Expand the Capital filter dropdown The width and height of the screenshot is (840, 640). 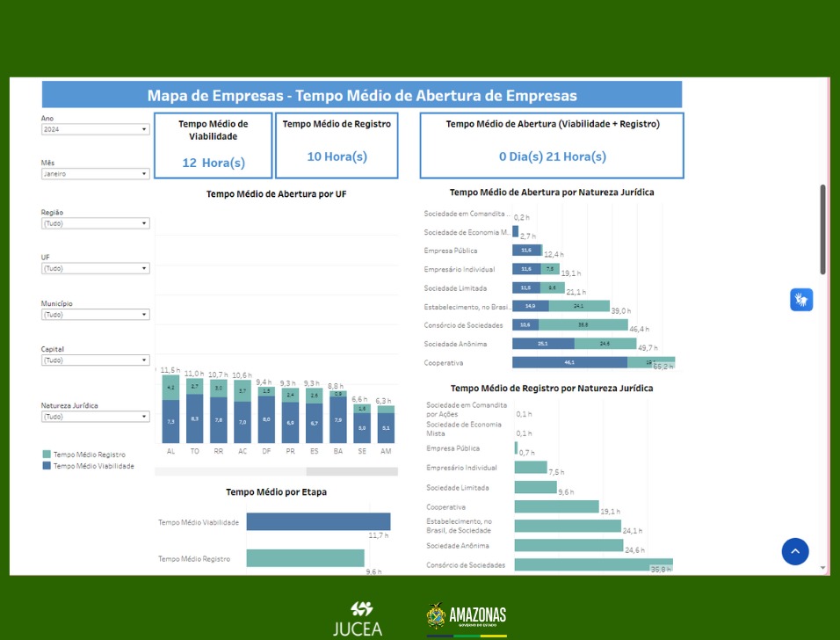[95, 360]
